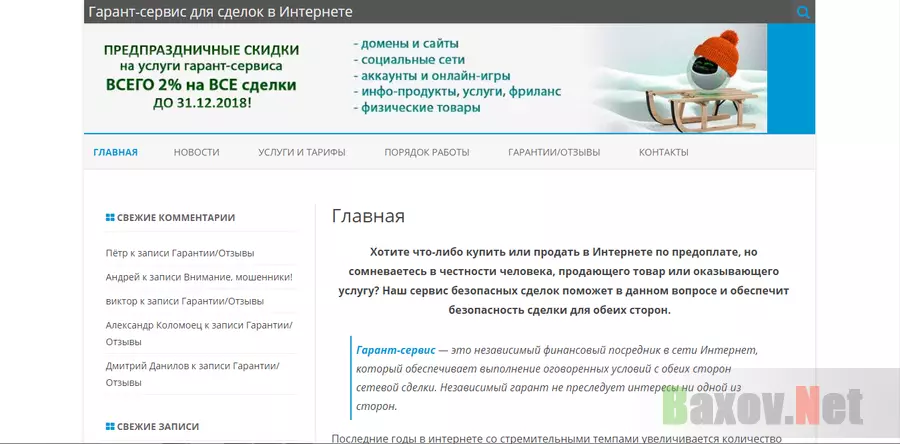Click banner text 'ДО 31.12.2018!'
The image size is (900, 444).
[201, 104]
